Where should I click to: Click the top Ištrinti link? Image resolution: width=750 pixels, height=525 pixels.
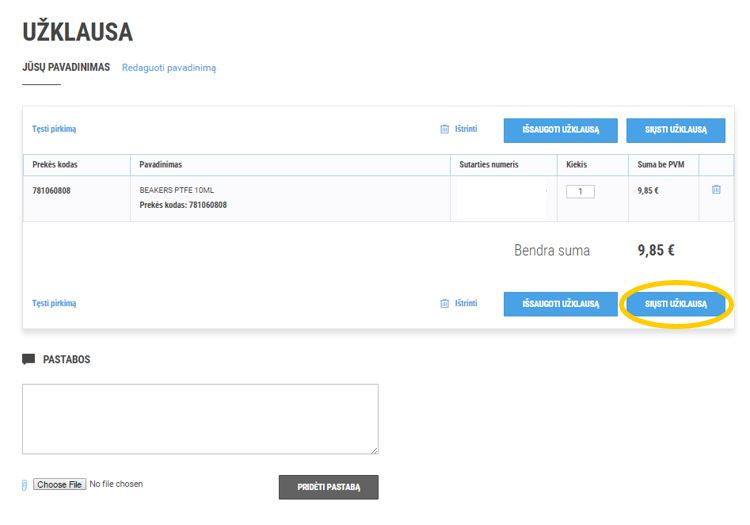[x=466, y=129]
